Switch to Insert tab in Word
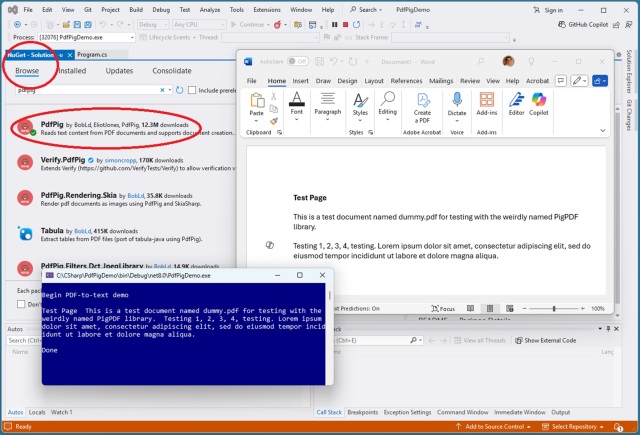 300,81
